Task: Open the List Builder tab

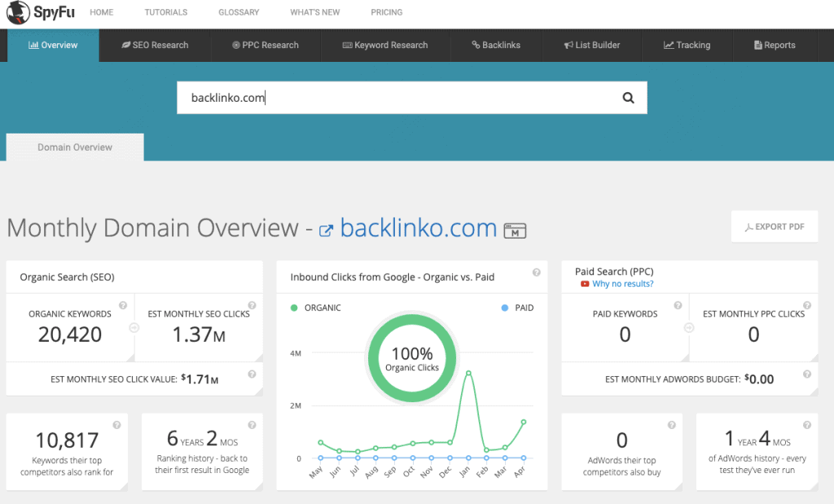Action: [x=592, y=46]
